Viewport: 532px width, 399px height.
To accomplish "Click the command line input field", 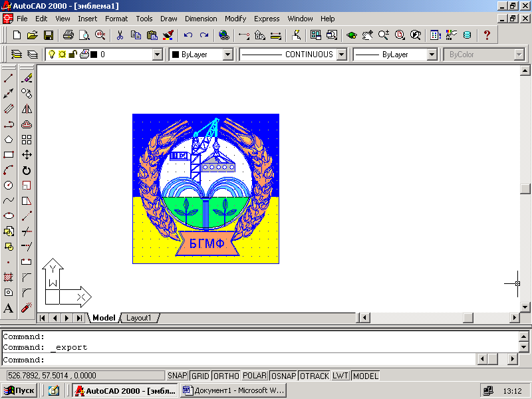I will (x=239, y=359).
